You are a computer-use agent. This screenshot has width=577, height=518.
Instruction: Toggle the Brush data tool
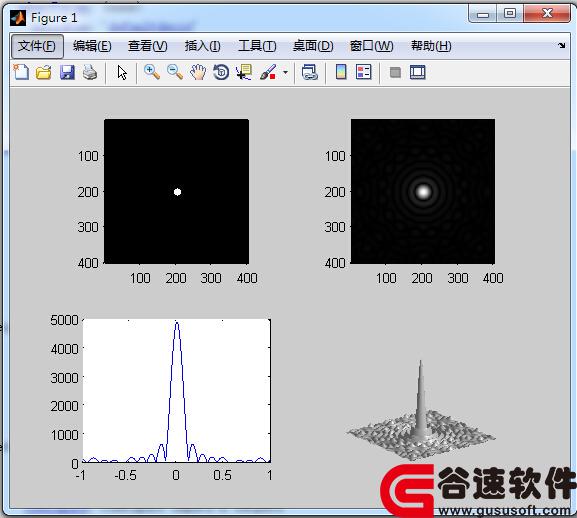(268, 72)
